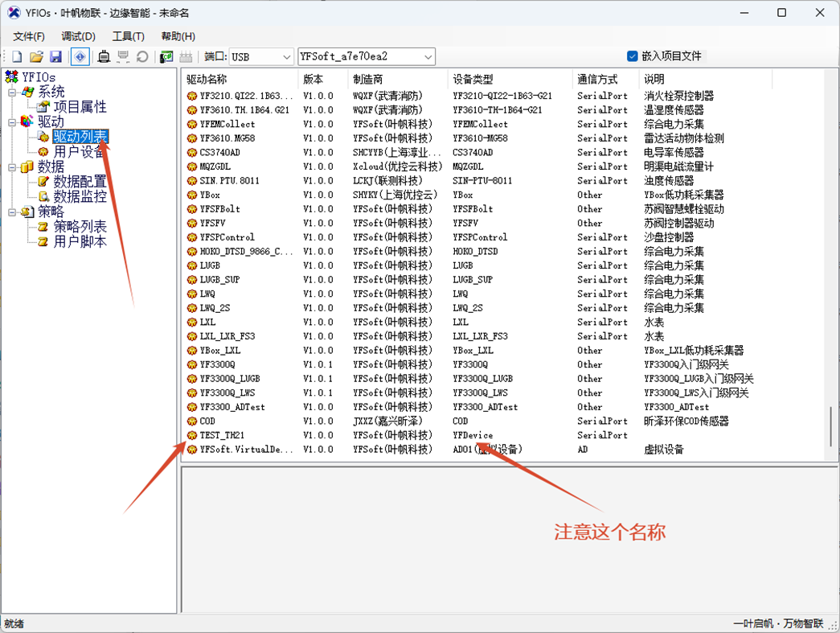Click the driver icon beside YFEMCollect
The image size is (840, 633).
(x=192, y=125)
